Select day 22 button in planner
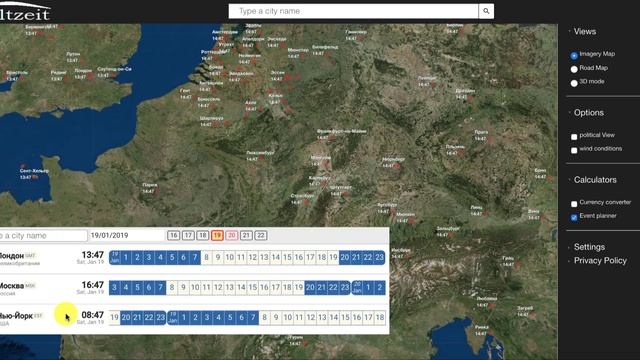The image size is (640, 360). tap(261, 236)
